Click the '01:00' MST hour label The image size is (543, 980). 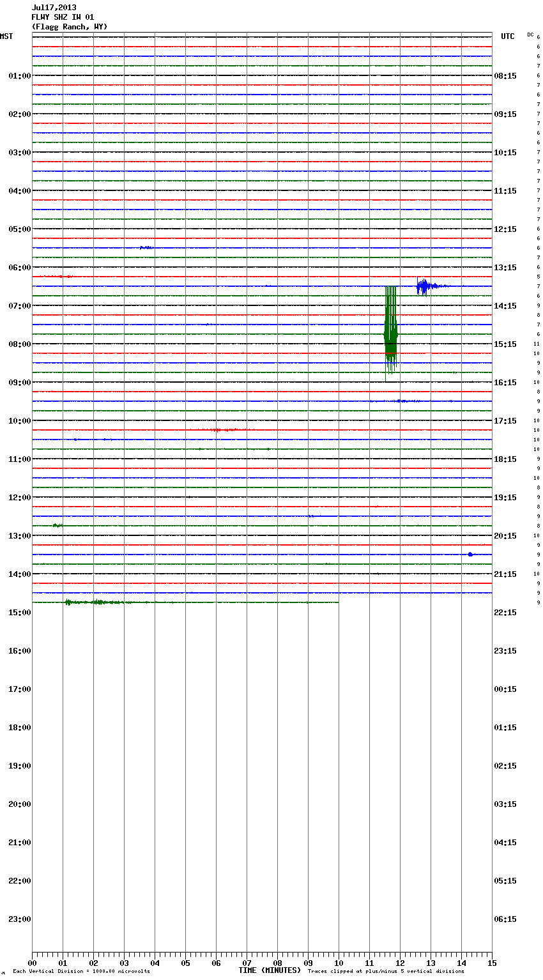(x=20, y=76)
